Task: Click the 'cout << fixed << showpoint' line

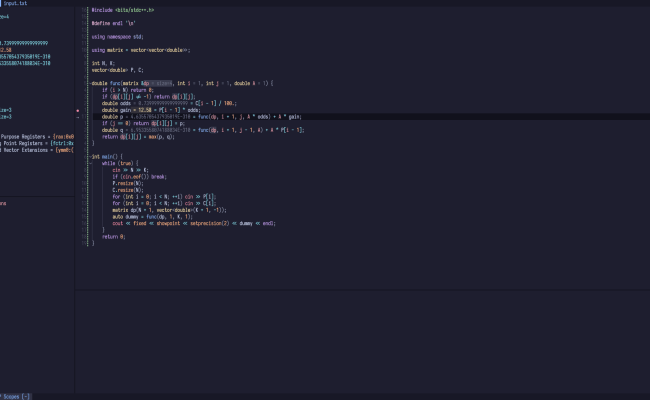Action: coord(194,223)
